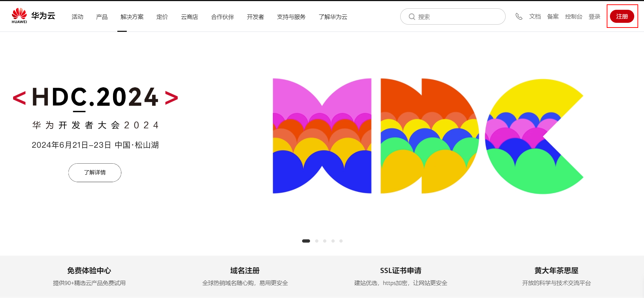Click the 登录 login link
The height and width of the screenshot is (298, 644).
pos(594,16)
